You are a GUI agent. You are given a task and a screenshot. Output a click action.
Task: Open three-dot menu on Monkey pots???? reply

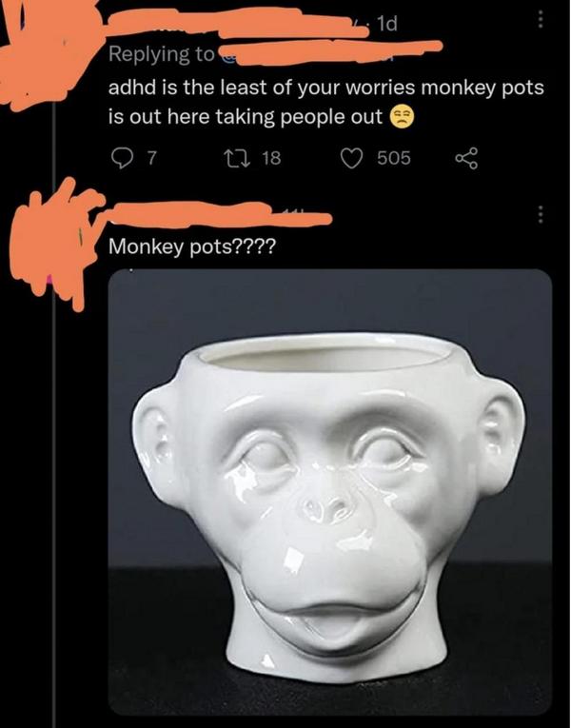click(541, 215)
